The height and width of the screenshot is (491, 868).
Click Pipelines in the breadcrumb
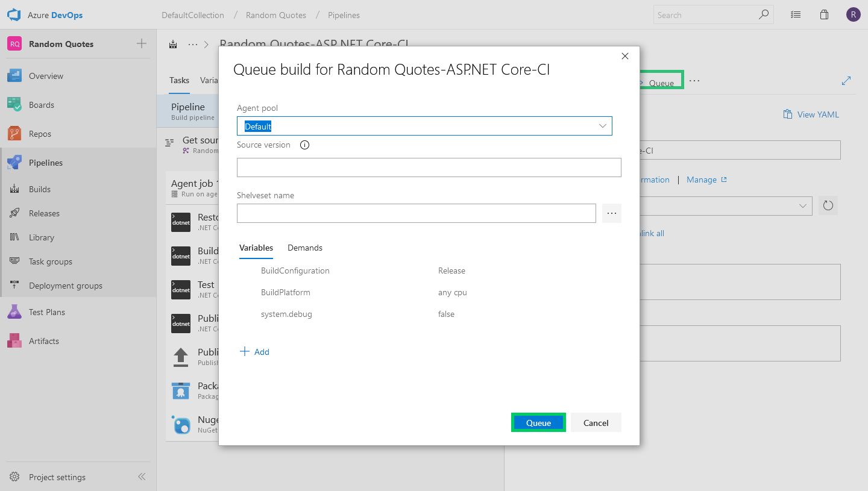point(344,15)
